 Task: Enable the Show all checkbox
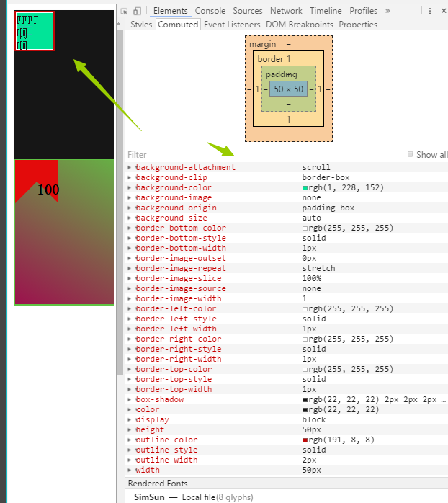tap(410, 154)
